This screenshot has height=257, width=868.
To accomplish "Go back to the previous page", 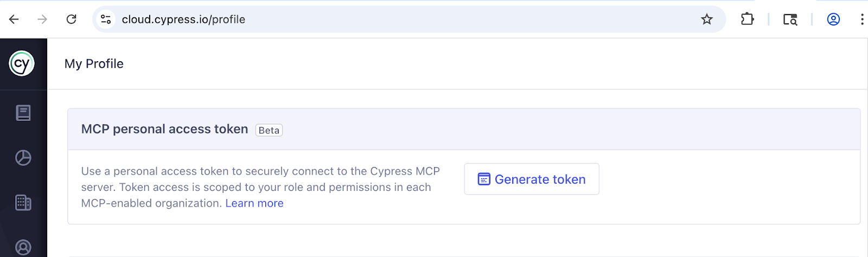I will tap(14, 20).
